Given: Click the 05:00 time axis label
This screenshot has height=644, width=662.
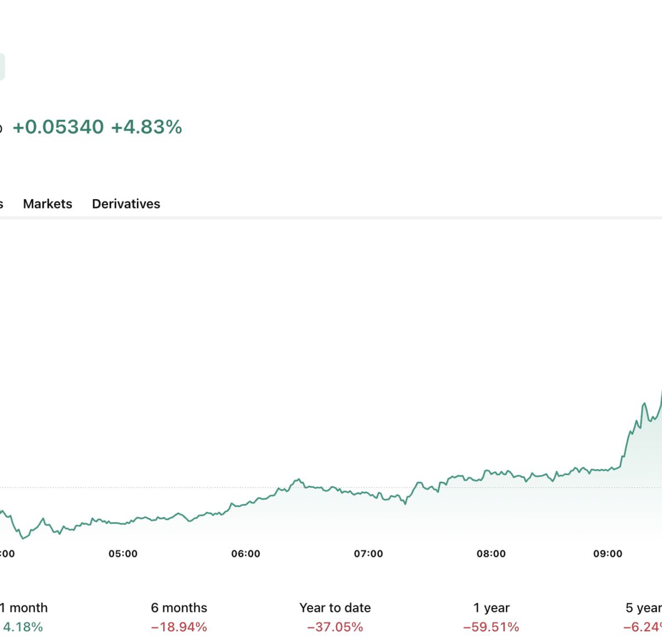Looking at the screenshot, I should (x=123, y=553).
